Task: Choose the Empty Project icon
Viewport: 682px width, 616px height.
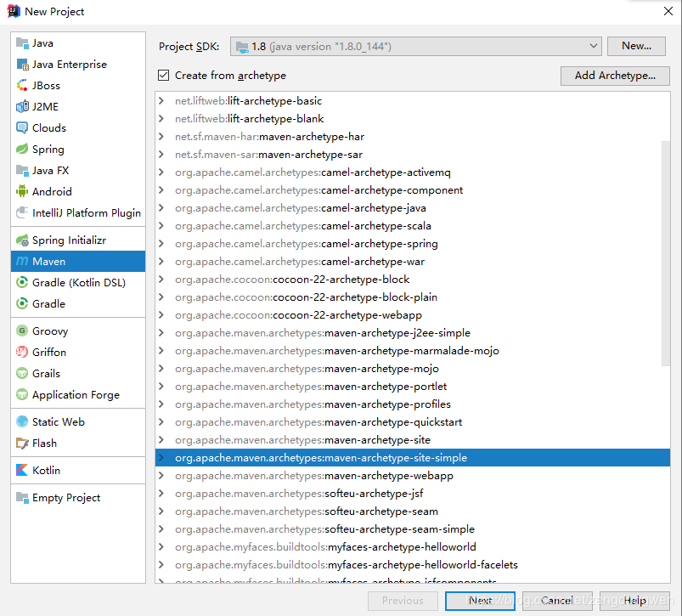Action: (22, 497)
